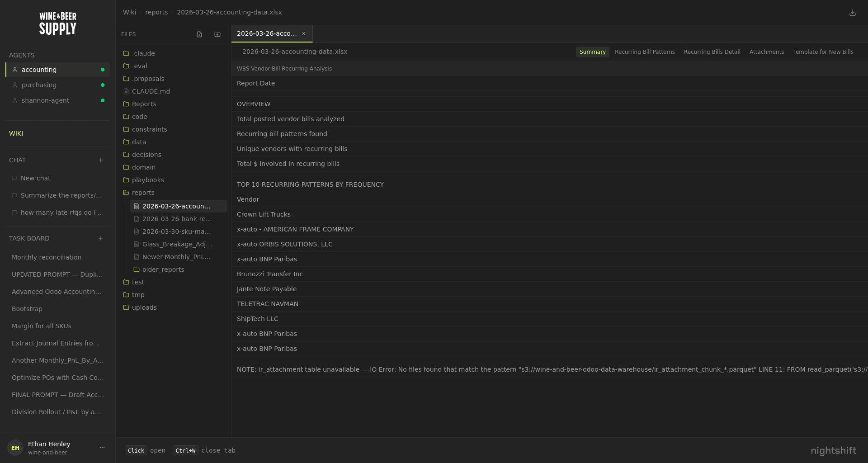
Task: Expand the playbooks folder
Action: (148, 180)
